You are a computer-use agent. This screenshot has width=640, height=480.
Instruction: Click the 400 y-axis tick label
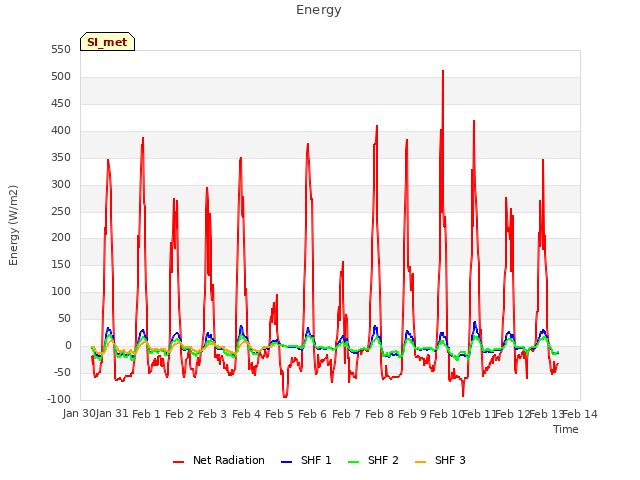(61, 130)
